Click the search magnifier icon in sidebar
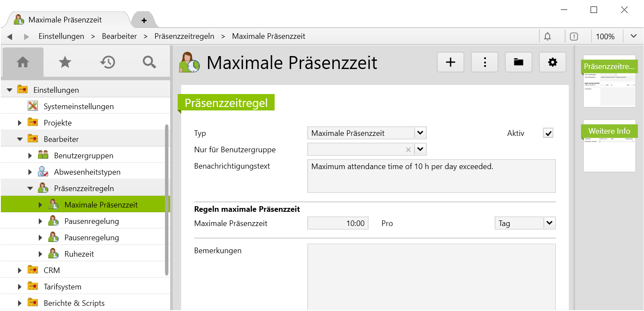Screen dimensions: 644x311 point(149,63)
